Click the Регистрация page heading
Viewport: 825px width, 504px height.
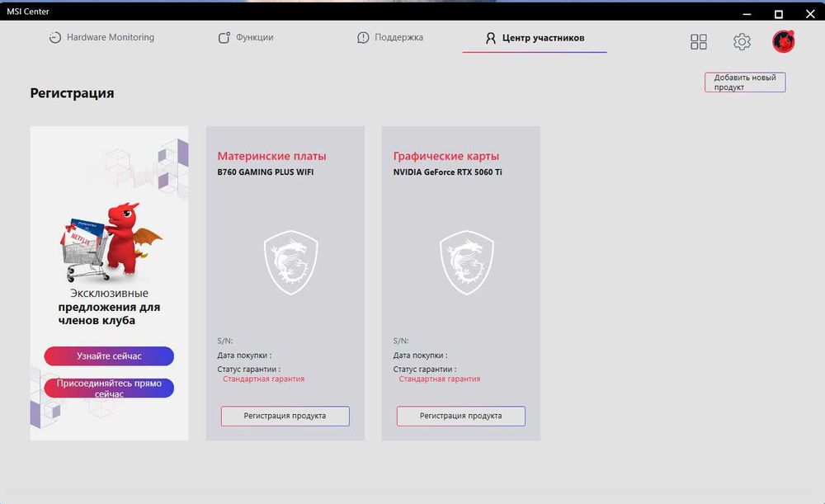(x=72, y=93)
